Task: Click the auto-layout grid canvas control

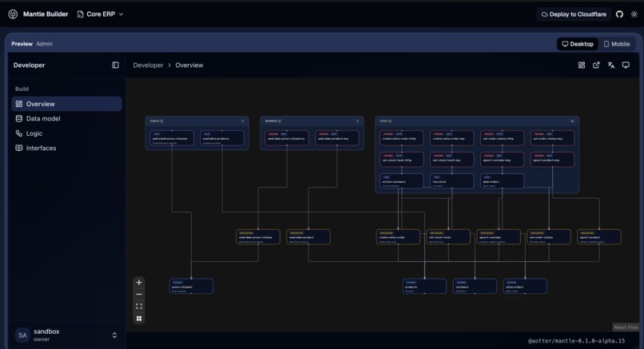Action: click(139, 318)
